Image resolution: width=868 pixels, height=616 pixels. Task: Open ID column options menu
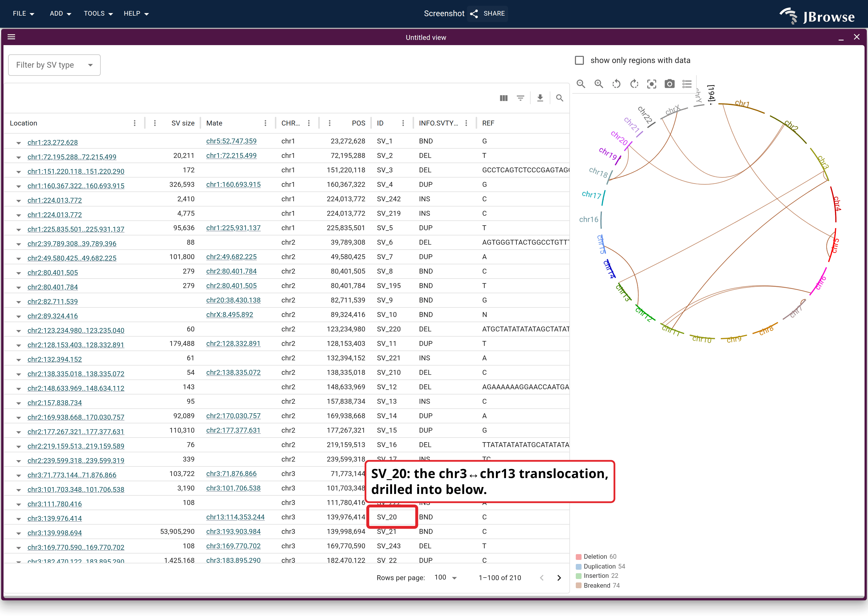403,123
